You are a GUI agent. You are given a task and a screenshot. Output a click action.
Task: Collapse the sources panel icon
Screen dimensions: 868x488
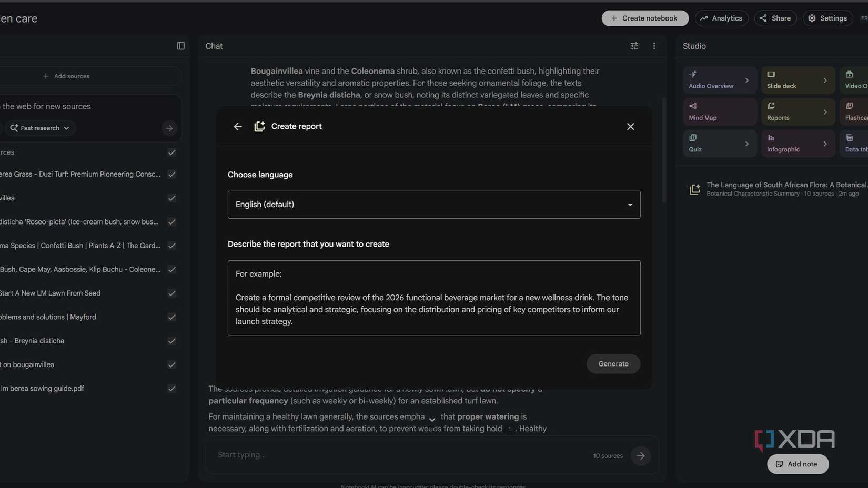180,46
